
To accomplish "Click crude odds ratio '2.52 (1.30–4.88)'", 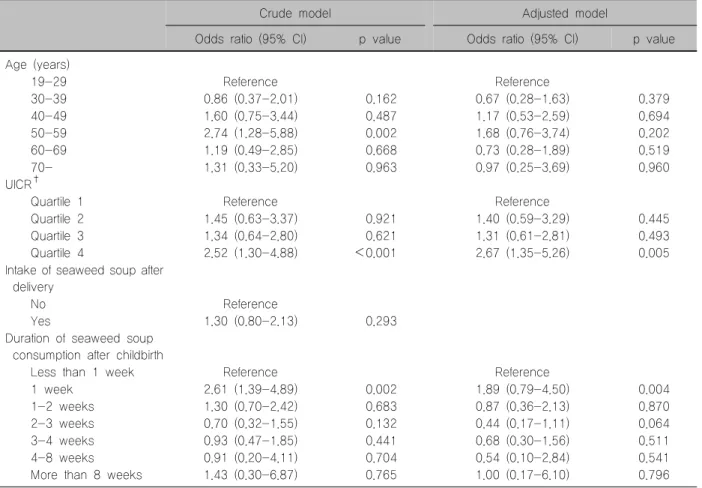I will 251,253.
